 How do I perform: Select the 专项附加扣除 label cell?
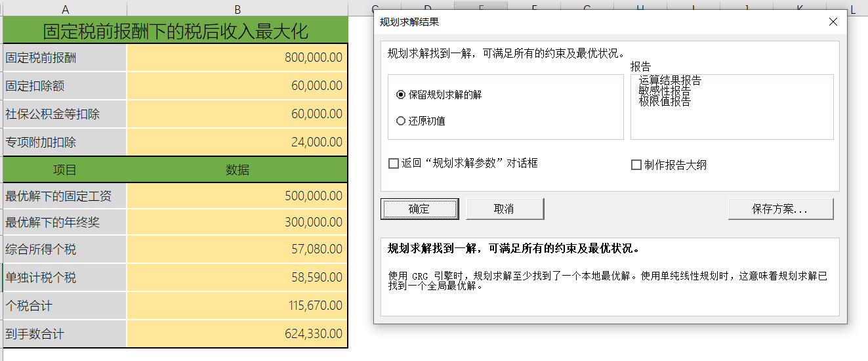pyautogui.click(x=65, y=142)
